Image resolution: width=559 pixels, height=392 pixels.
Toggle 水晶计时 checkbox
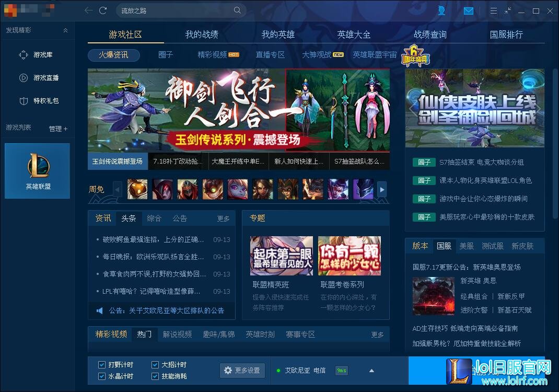coord(101,376)
